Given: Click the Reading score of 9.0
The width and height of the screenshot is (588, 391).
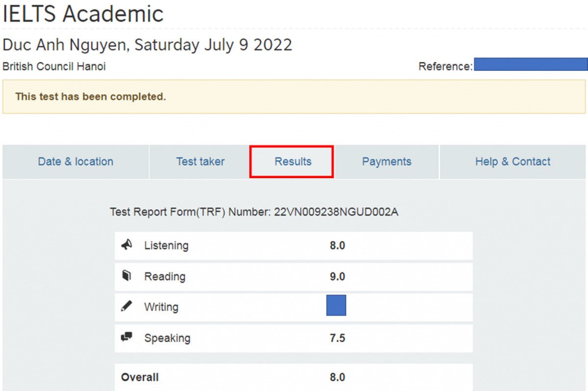Looking at the screenshot, I should (337, 276).
